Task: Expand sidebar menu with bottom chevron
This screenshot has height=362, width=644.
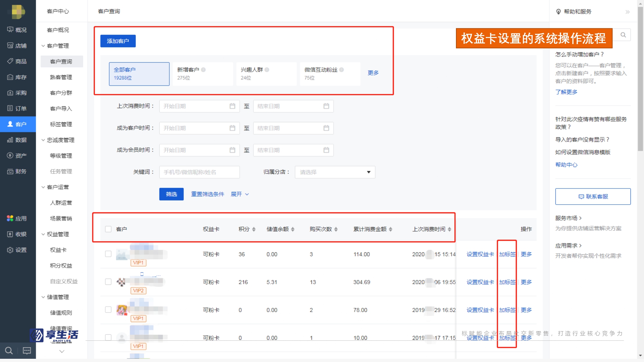Action: pyautogui.click(x=62, y=351)
